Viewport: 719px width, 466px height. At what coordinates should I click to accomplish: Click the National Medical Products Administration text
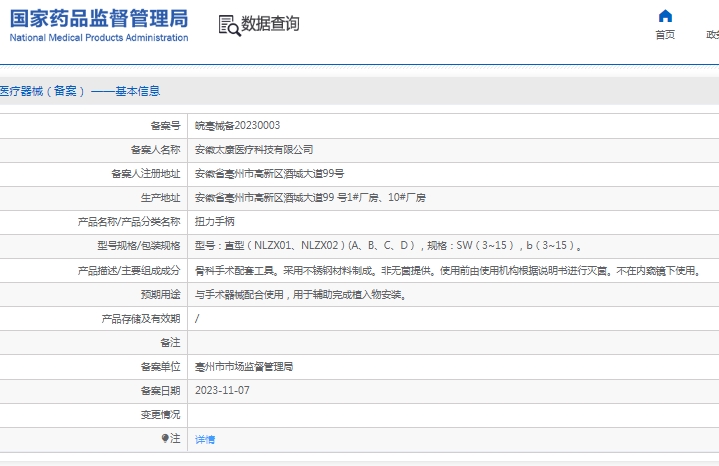(99, 38)
